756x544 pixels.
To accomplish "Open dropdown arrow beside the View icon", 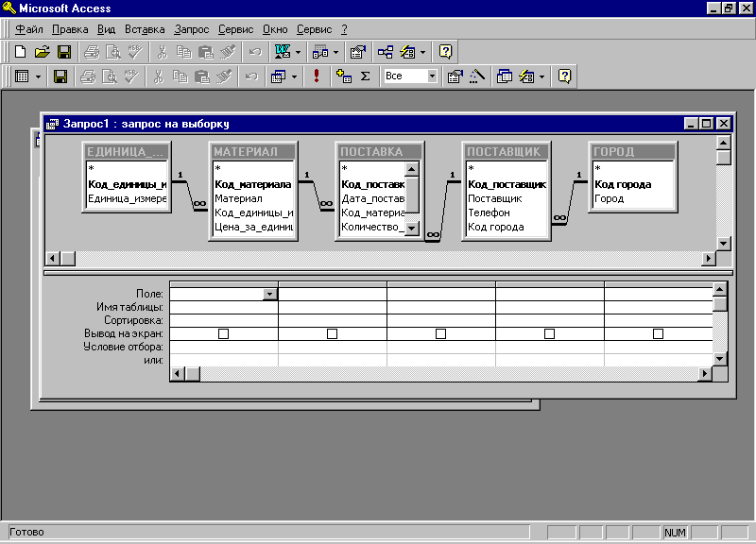I will pyautogui.click(x=38, y=76).
